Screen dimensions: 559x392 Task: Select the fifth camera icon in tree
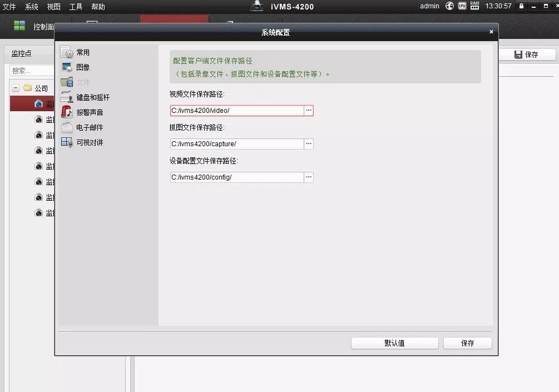coord(38,166)
